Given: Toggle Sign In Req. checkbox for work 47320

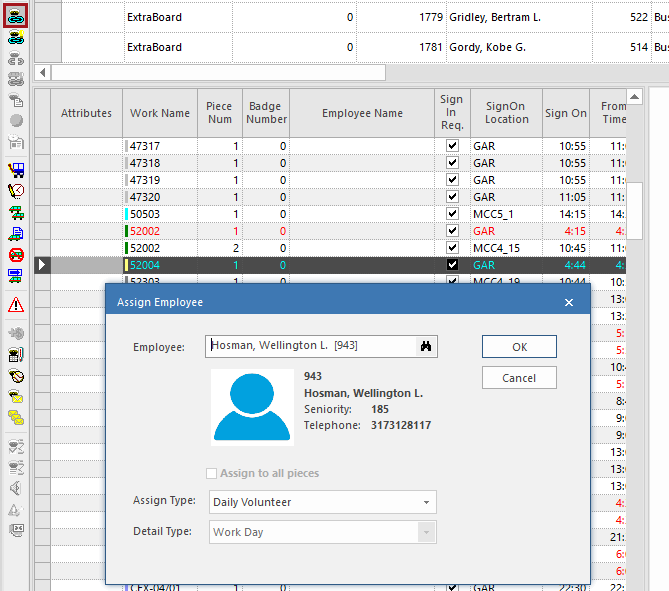Looking at the screenshot, I should tap(452, 197).
